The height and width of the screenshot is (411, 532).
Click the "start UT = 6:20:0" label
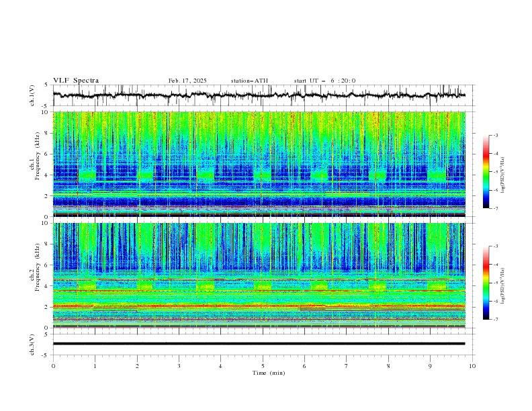tap(324, 81)
